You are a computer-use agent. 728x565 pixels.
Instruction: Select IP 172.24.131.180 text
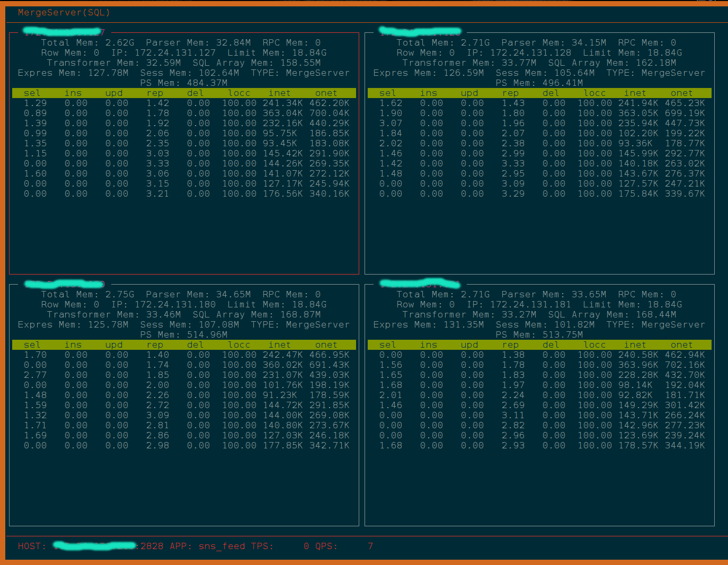tap(175, 304)
